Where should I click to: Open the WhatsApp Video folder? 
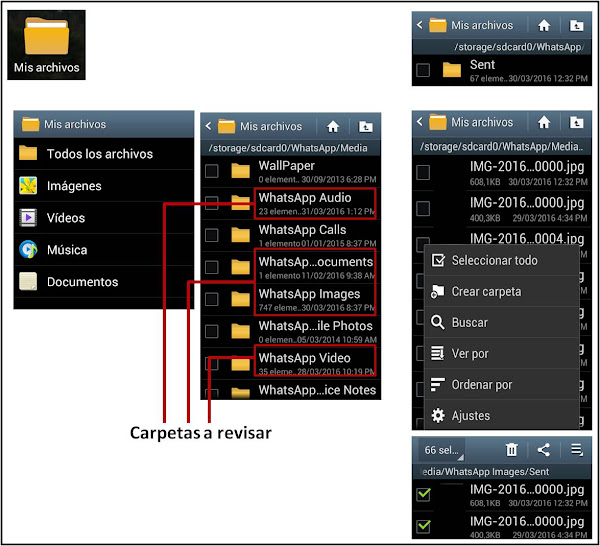(290, 363)
